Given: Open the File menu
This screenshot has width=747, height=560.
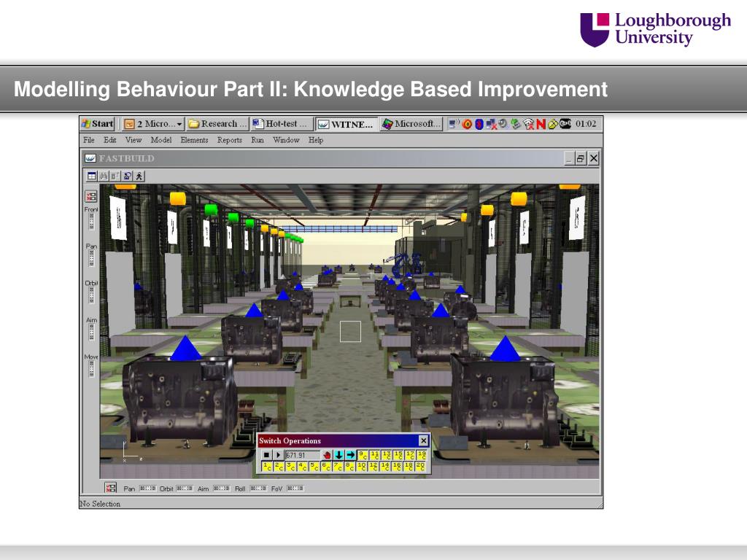Looking at the screenshot, I should coord(88,140).
